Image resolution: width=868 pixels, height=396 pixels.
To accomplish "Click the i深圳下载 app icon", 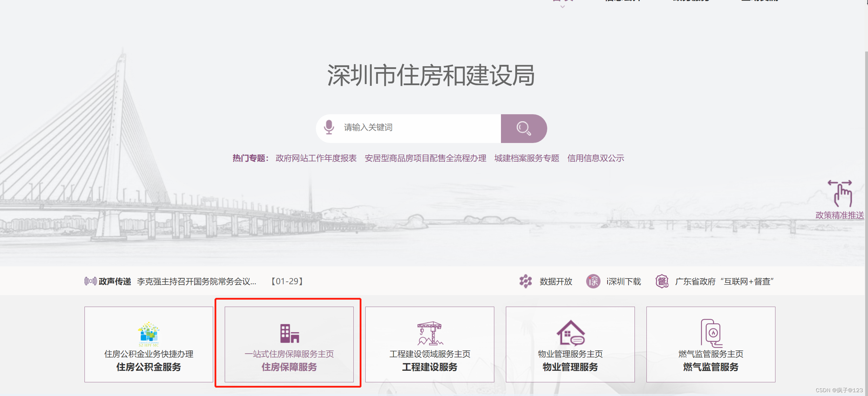I will tap(593, 281).
